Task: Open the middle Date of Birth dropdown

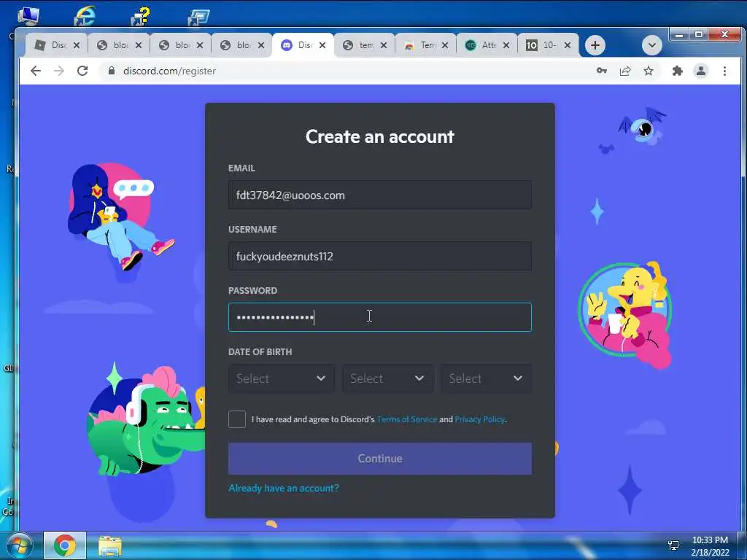Action: pos(388,378)
